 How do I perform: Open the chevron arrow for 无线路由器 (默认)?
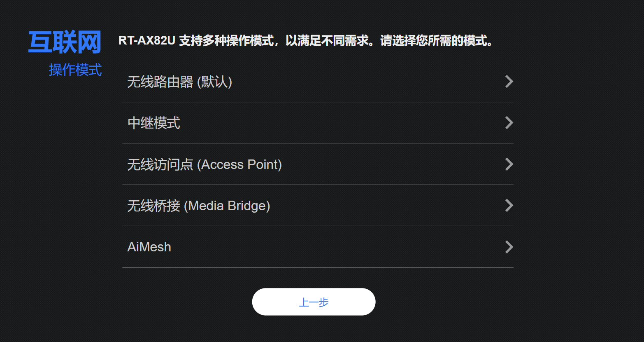click(509, 82)
